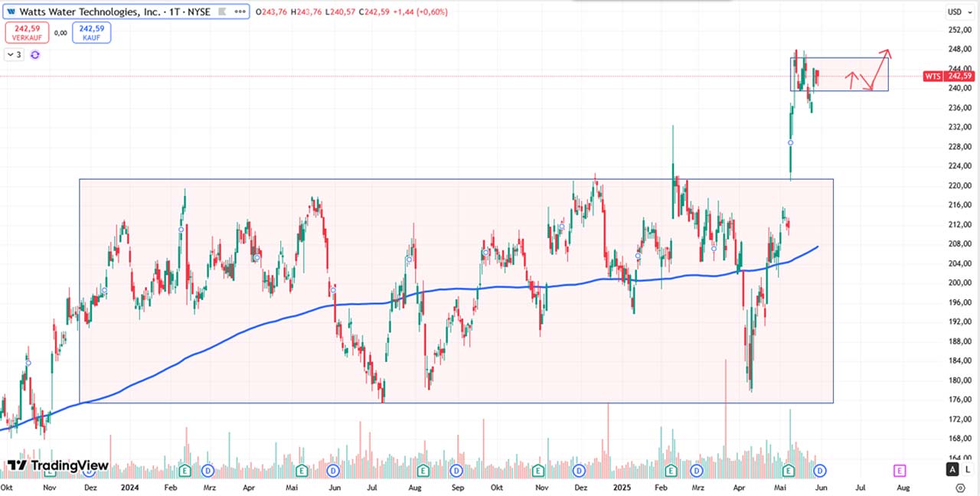Image resolution: width=980 pixels, height=496 pixels.
Task: Show the November 2024 earnings marker
Action: click(x=538, y=469)
